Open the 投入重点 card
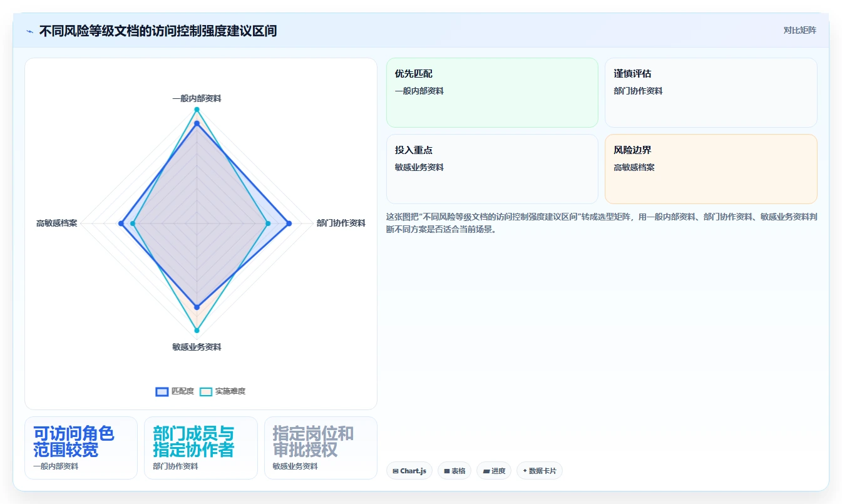The height and width of the screenshot is (504, 842). [492, 169]
